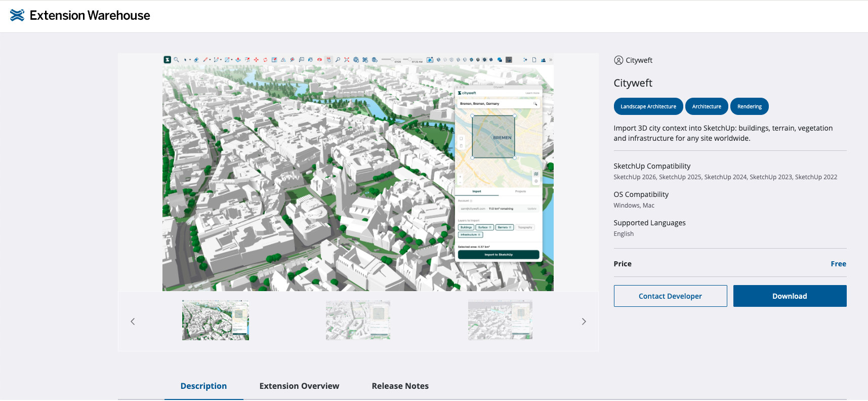The image size is (868, 401).
Task: Switch to the Extension Overview tab
Action: click(299, 386)
